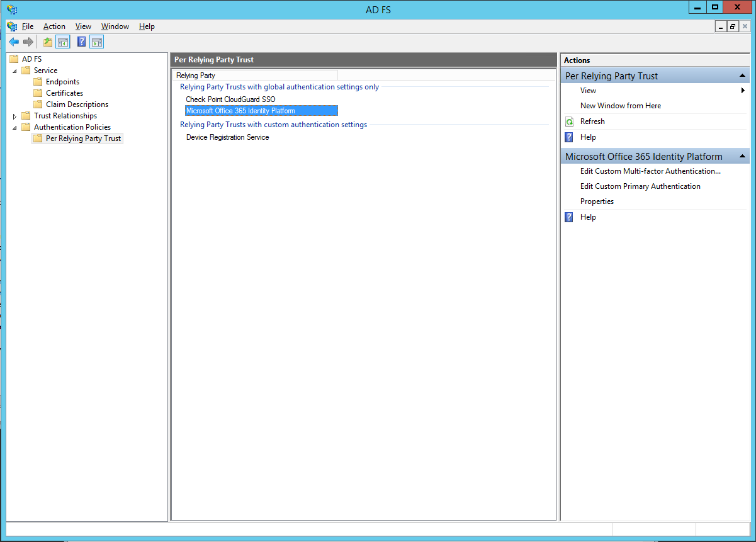The height and width of the screenshot is (542, 756).
Task: Click Edit Custom Multi-factor Authentication action
Action: pos(650,171)
